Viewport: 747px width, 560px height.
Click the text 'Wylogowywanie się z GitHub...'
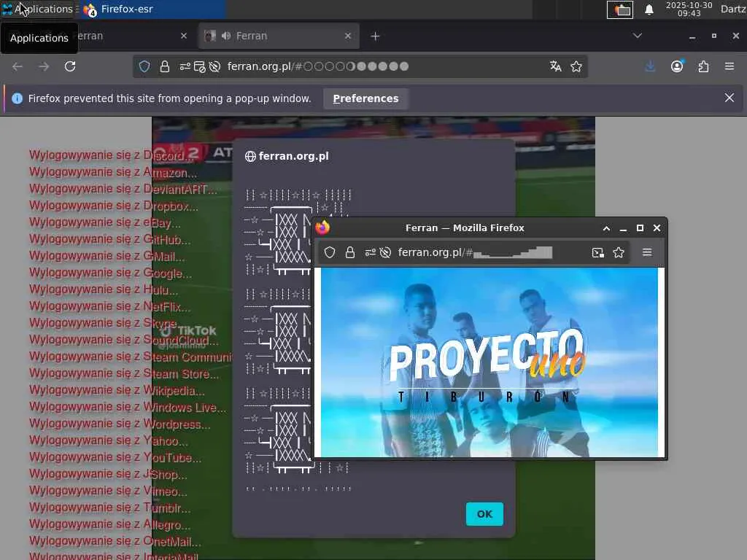coord(110,239)
